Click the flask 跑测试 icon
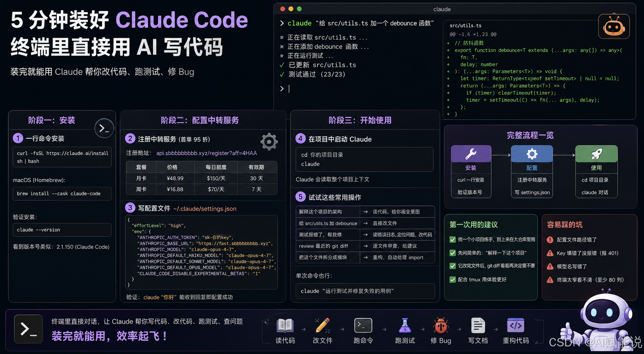 point(405,325)
